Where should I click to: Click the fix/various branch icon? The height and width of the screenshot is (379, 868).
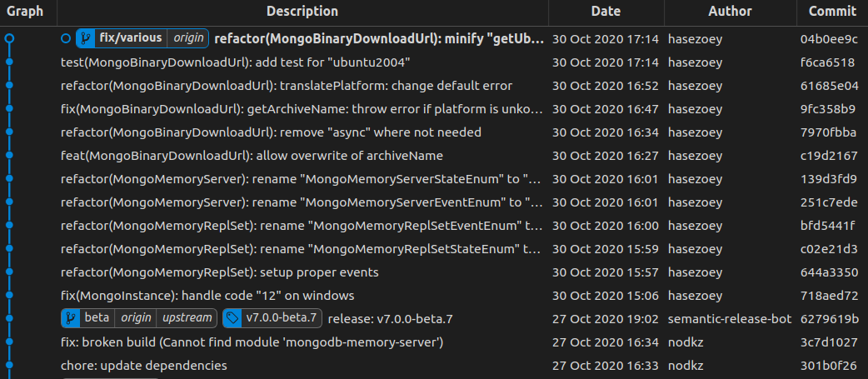point(87,38)
